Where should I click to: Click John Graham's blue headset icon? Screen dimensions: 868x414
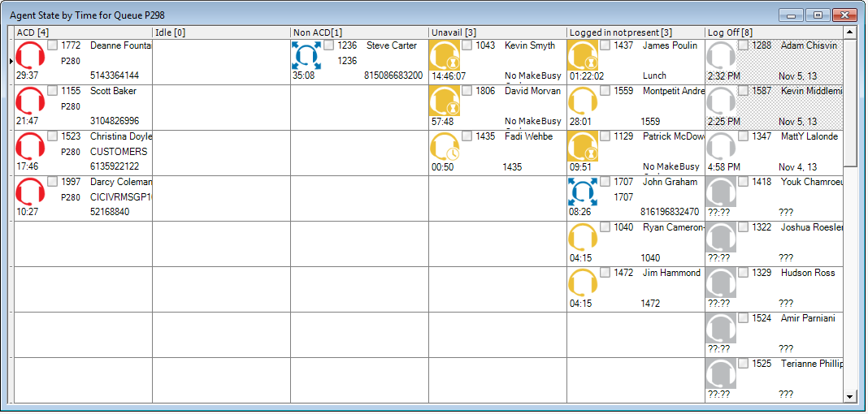pyautogui.click(x=583, y=192)
